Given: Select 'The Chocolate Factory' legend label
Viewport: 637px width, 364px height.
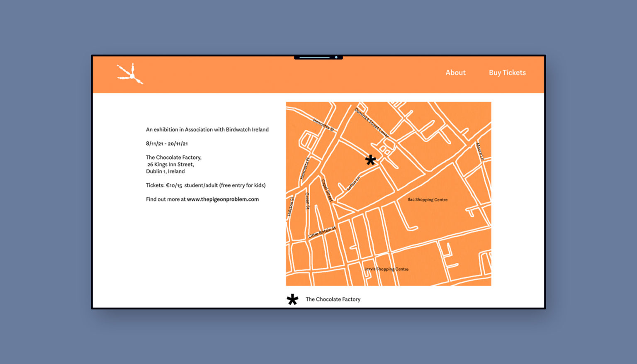Looking at the screenshot, I should (x=333, y=299).
